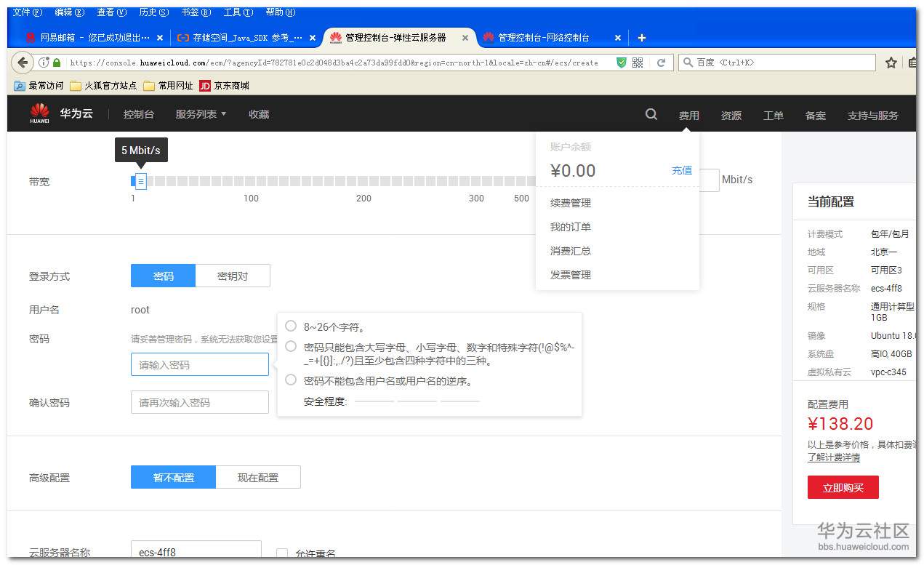Select the no-username rule indicator
This screenshot has height=565, width=924.
point(291,380)
